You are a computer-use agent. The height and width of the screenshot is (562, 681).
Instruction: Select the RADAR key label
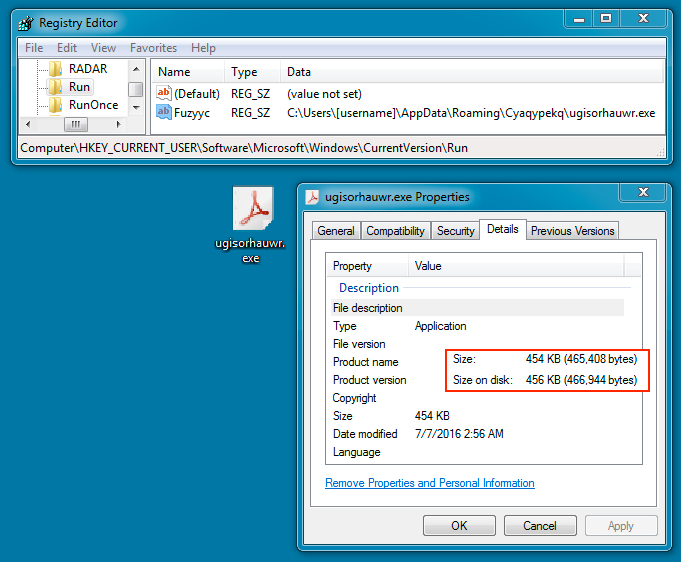click(88, 69)
